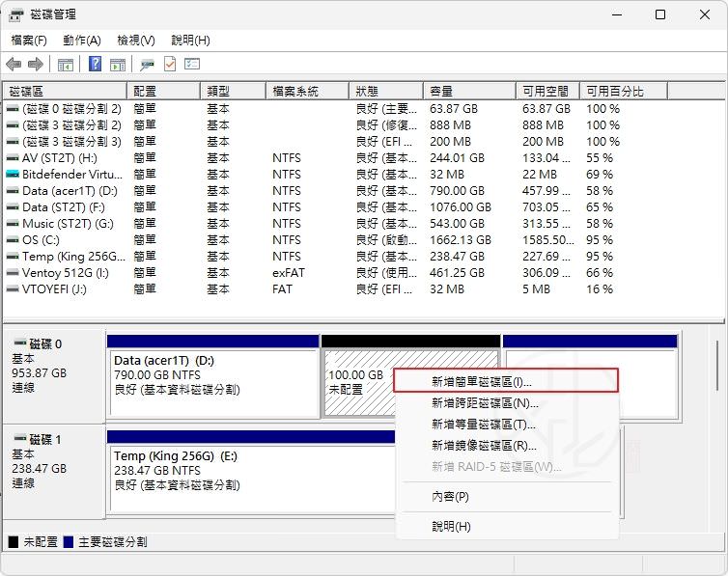This screenshot has height=576, width=728.
Task: Click the 16 % free percentage cell
Action: (600, 289)
